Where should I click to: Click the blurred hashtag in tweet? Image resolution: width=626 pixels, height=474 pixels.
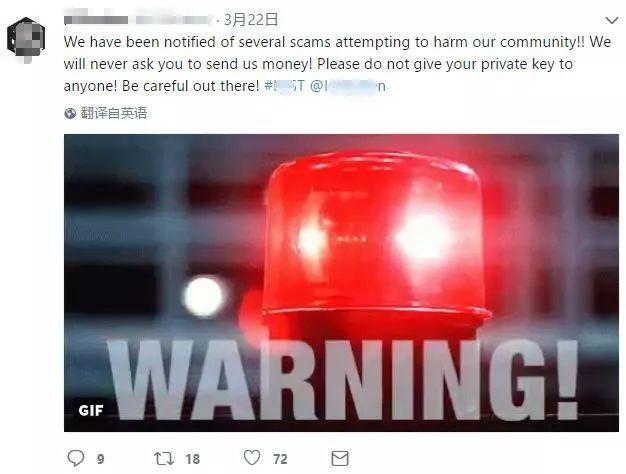(x=284, y=86)
